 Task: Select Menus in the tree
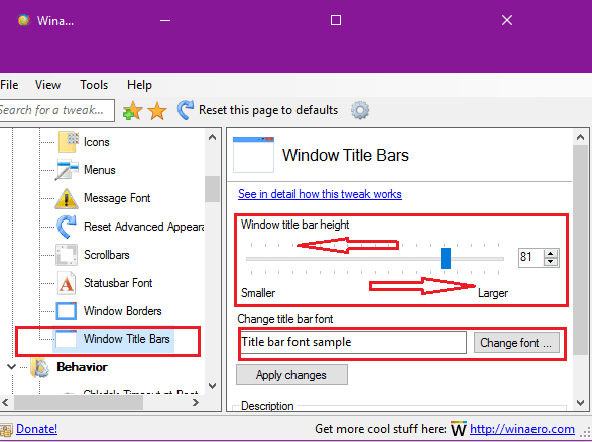100,170
